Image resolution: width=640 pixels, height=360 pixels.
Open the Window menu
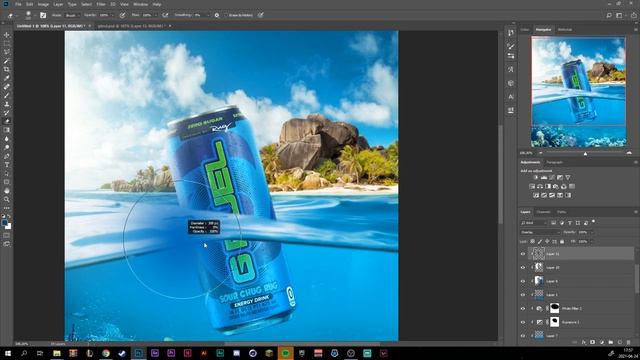pos(140,4)
